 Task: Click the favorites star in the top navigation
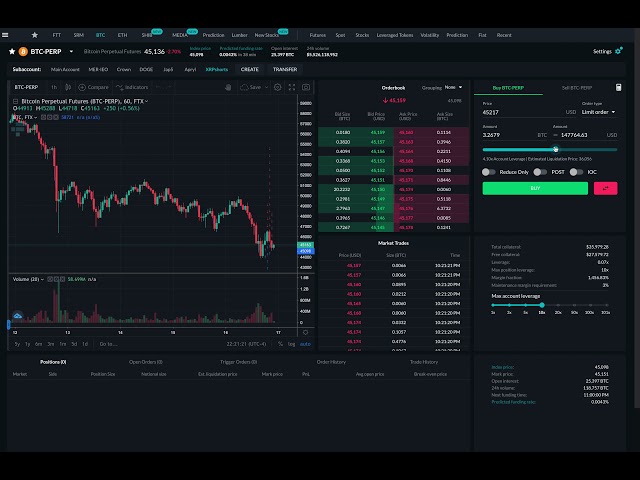[35, 35]
